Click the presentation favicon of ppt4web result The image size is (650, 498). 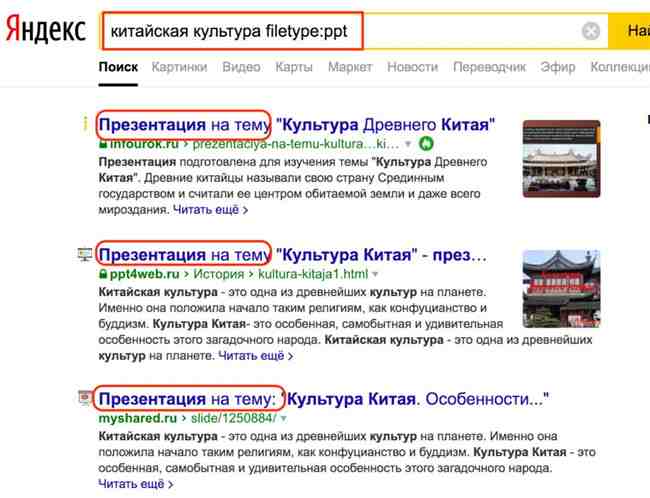[85, 254]
